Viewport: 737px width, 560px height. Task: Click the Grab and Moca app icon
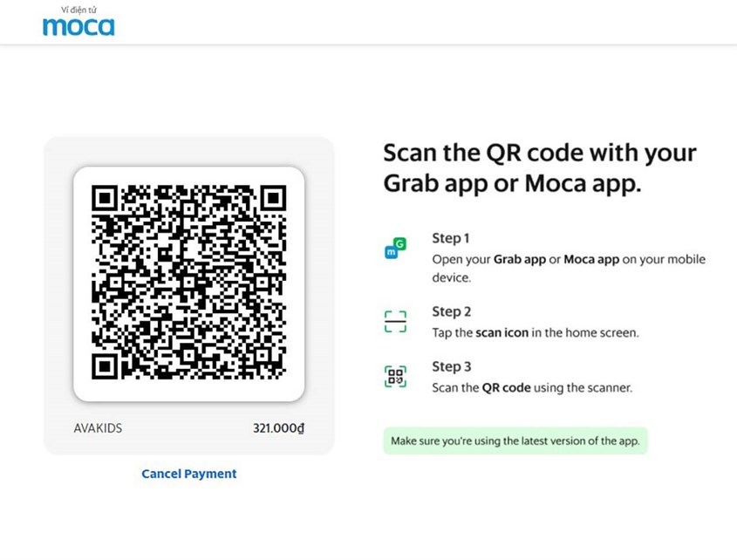point(396,249)
